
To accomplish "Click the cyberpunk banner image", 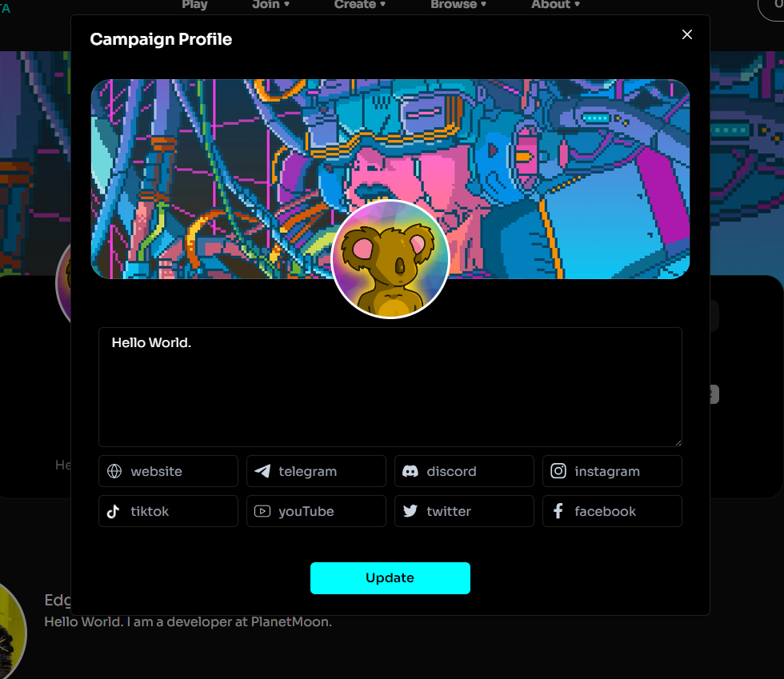I will [x=200, y=144].
